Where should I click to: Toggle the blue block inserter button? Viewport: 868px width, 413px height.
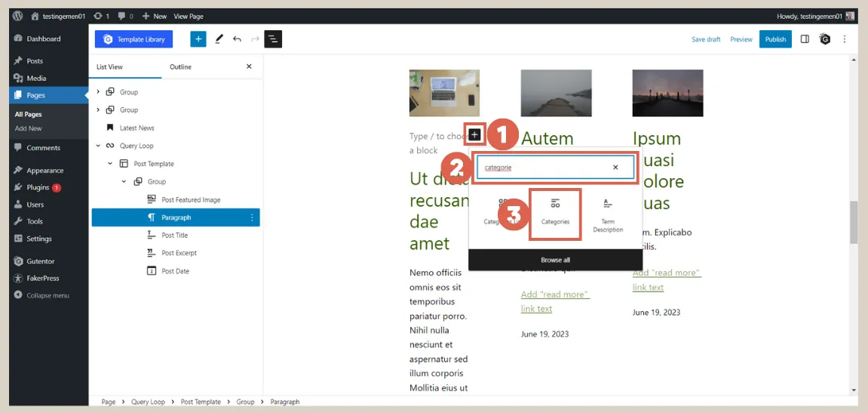pos(198,39)
